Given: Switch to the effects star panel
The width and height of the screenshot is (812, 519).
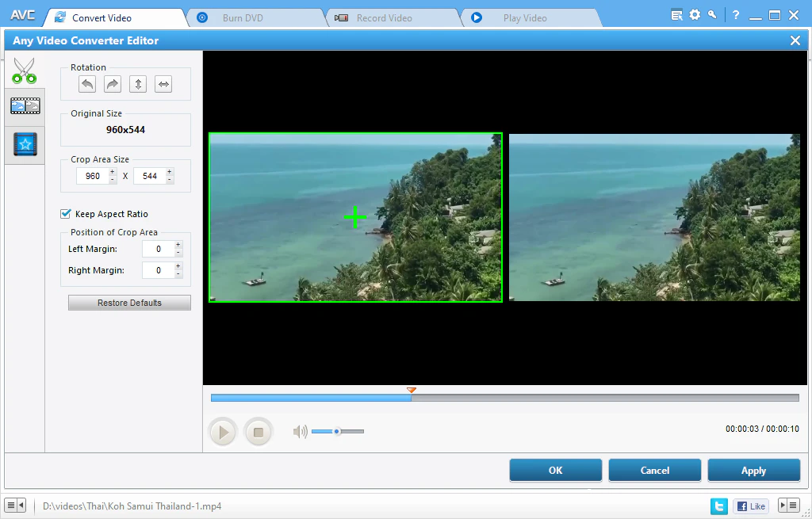Looking at the screenshot, I should 25,143.
